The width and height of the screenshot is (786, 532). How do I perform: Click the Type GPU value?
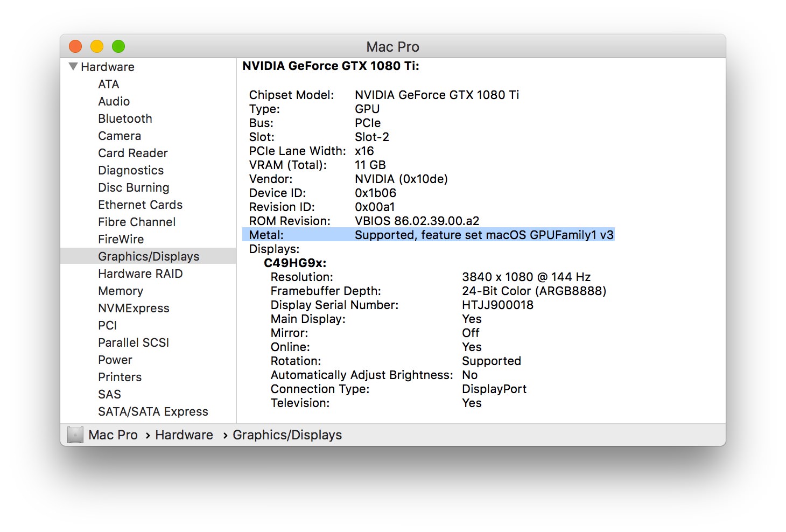(367, 109)
